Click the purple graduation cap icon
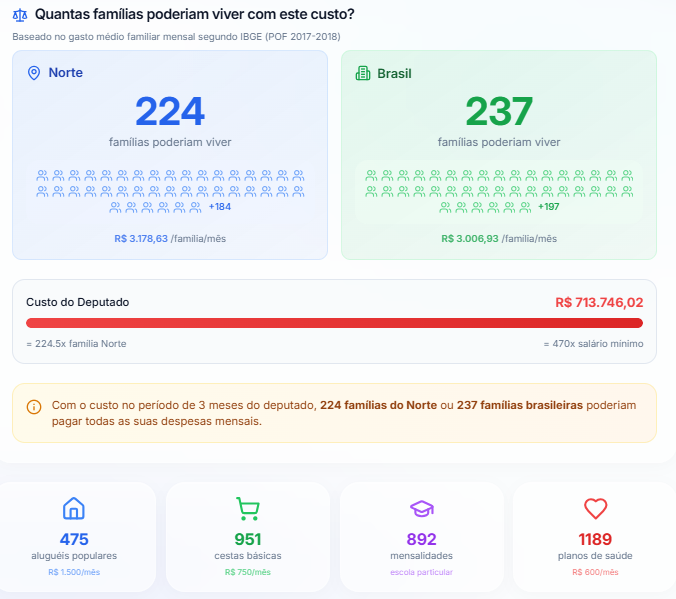The width and height of the screenshot is (676, 599). pyautogui.click(x=421, y=509)
